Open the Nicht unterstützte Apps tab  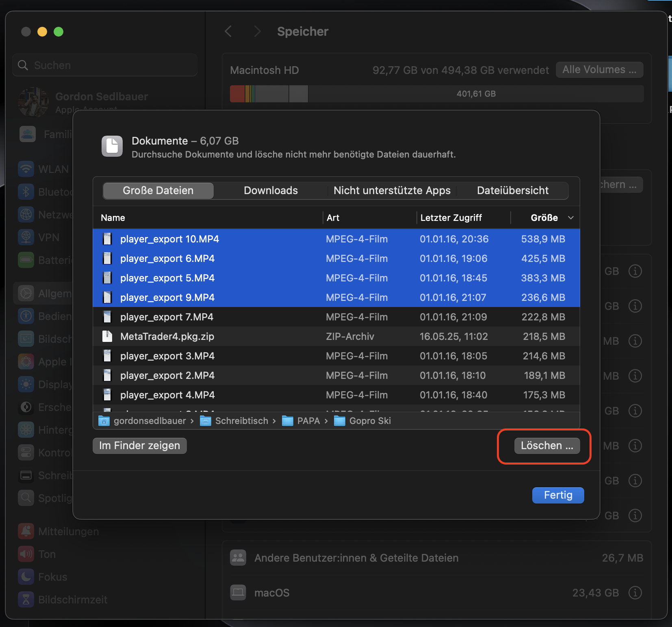[392, 190]
